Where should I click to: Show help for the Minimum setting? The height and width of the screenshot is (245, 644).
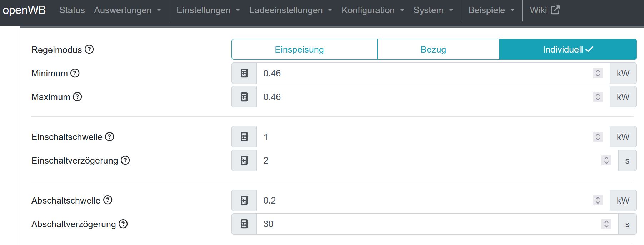click(75, 73)
